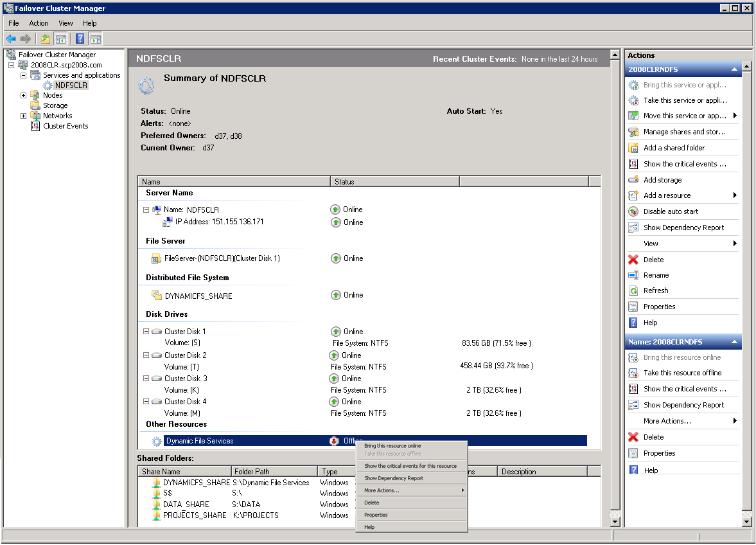Collapse the Name: 2008CLRNDFS actions section
Screen dimensions: 756x545
click(x=734, y=342)
